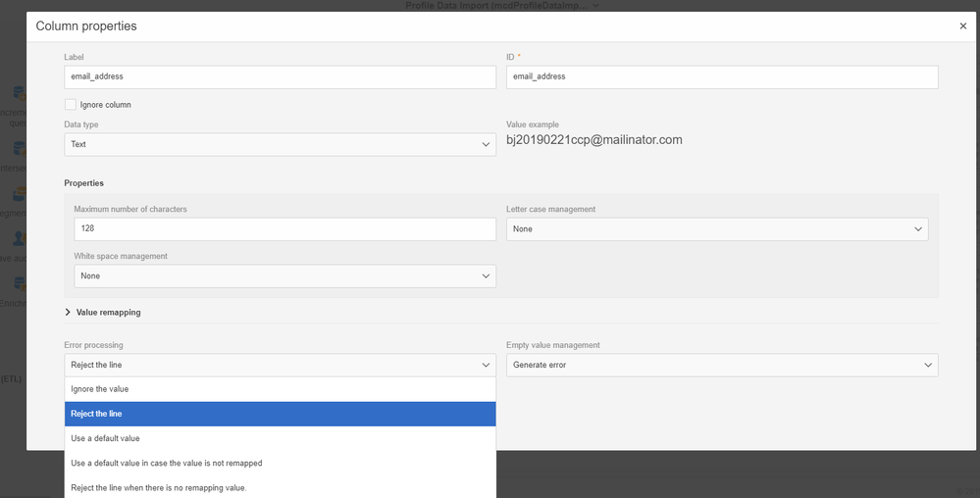This screenshot has height=498, width=980.
Task: Expand the Value remapping section
Action: (102, 312)
